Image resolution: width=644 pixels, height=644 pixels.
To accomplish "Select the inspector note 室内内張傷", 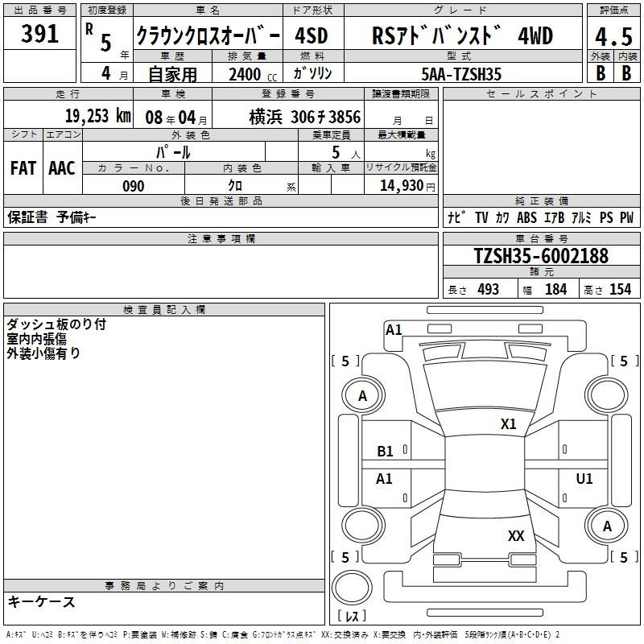I will pyautogui.click(x=36, y=339).
